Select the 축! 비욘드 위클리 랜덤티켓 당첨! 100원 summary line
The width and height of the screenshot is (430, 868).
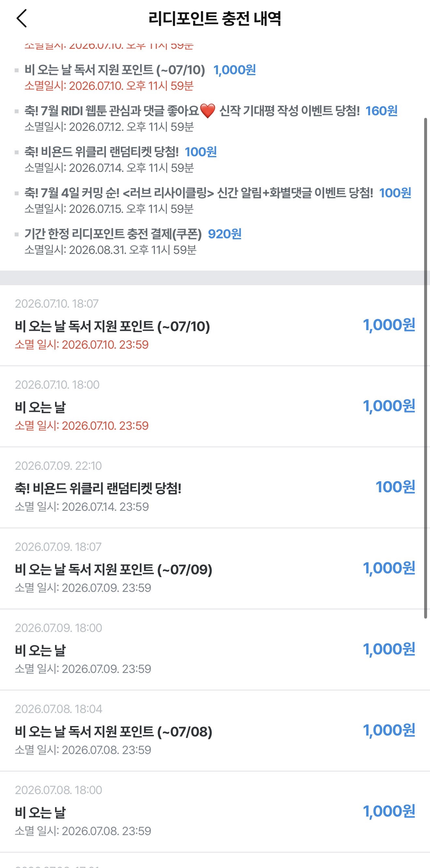click(121, 152)
